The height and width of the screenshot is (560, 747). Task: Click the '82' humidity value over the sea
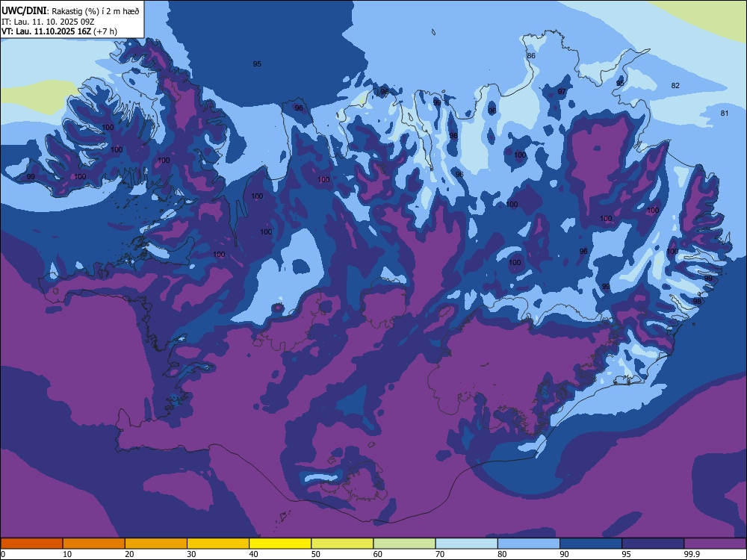pyautogui.click(x=675, y=86)
